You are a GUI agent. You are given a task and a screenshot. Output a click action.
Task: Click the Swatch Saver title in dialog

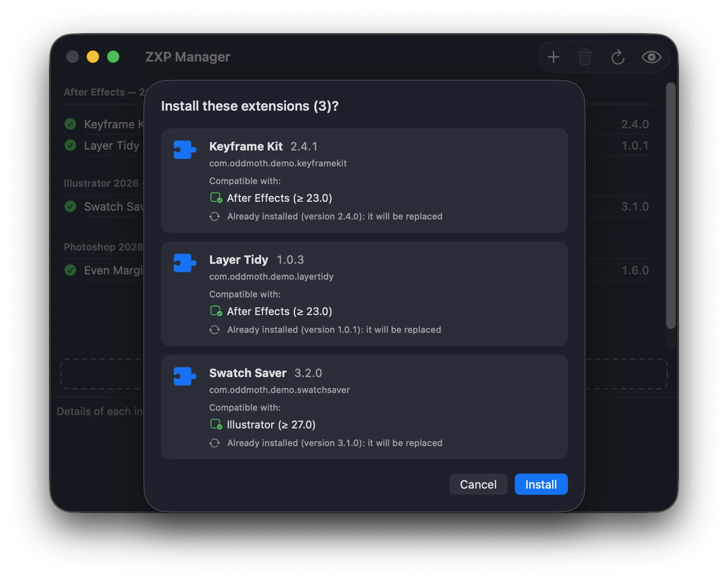pos(248,373)
